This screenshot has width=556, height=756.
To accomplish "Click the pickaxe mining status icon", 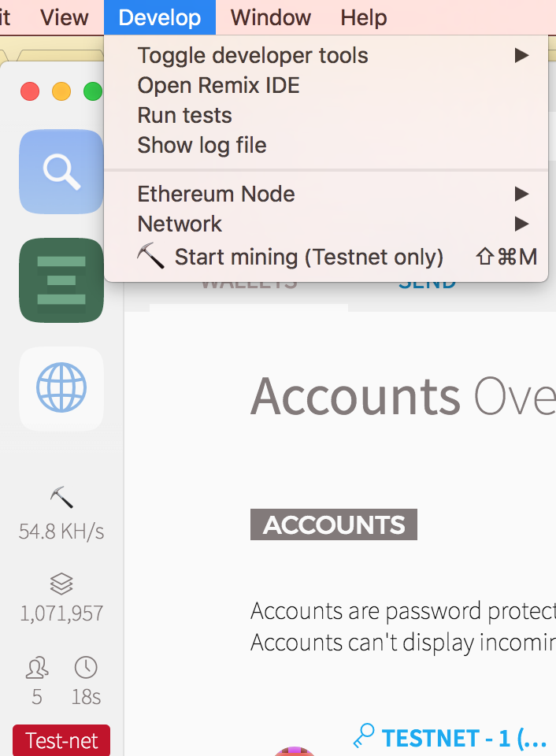I will [61, 497].
